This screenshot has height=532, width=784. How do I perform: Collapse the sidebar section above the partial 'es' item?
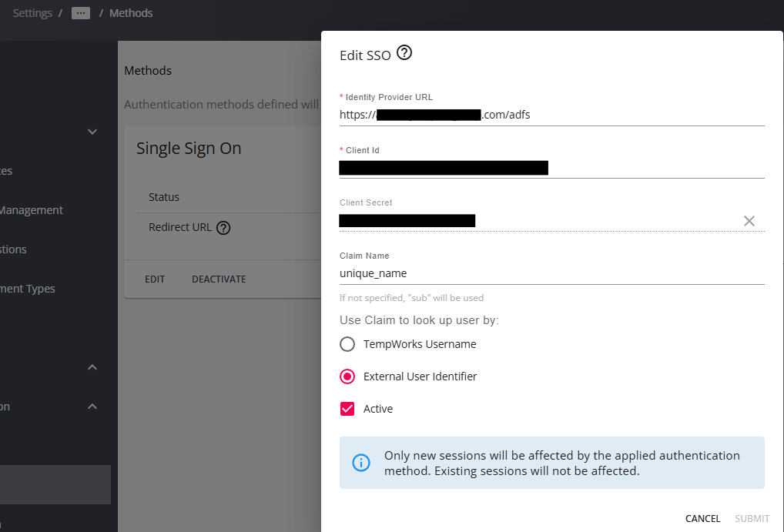point(92,132)
